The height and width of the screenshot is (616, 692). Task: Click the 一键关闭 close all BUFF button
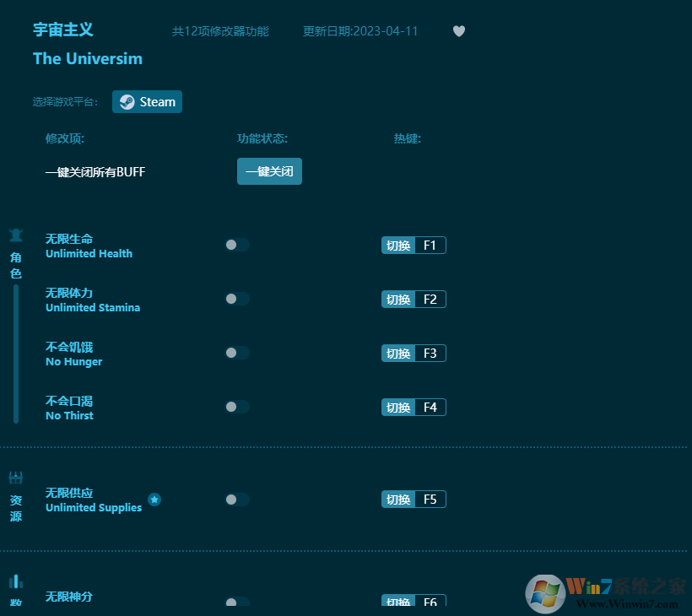point(269,171)
